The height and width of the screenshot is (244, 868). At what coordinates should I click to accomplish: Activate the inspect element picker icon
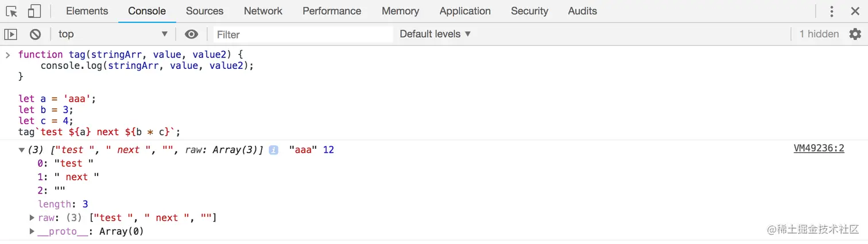[x=11, y=11]
